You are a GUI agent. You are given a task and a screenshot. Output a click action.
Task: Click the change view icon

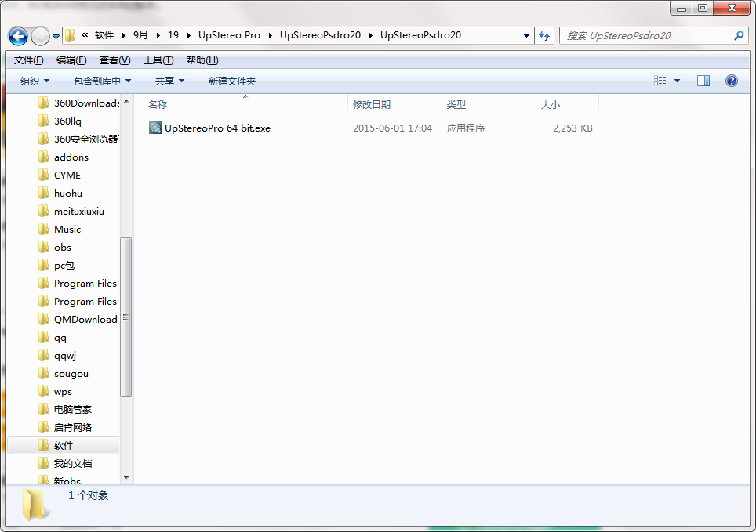[660, 81]
